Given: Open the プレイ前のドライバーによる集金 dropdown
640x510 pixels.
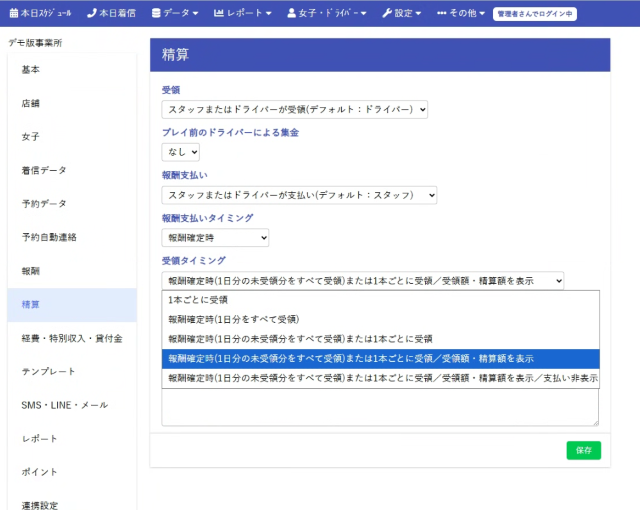Looking at the screenshot, I should click(x=180, y=152).
